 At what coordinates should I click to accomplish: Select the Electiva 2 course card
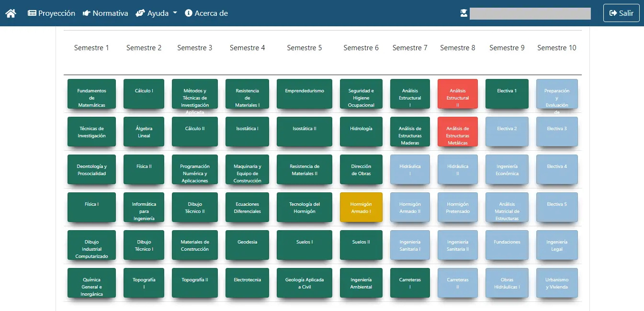(507, 132)
